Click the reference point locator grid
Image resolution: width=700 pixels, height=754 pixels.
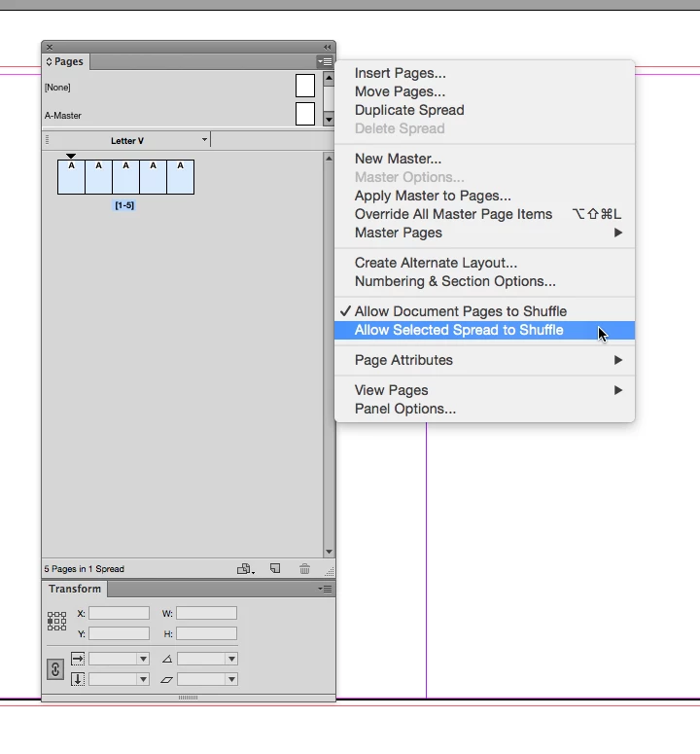point(56,621)
